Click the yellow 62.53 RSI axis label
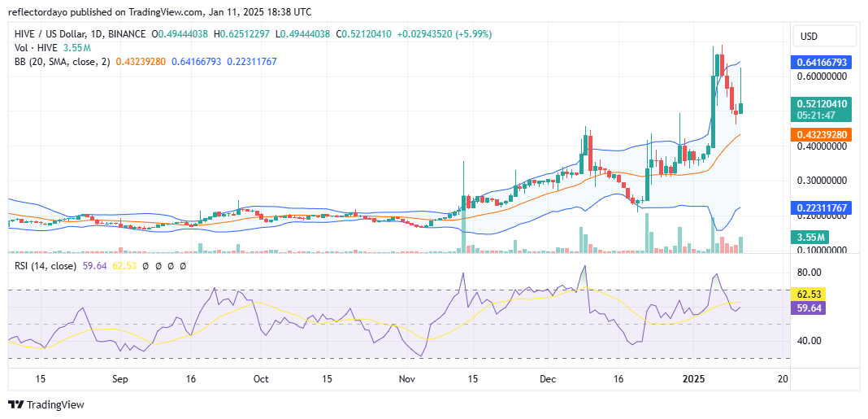Screen dimensions: 868x419 (x=809, y=293)
